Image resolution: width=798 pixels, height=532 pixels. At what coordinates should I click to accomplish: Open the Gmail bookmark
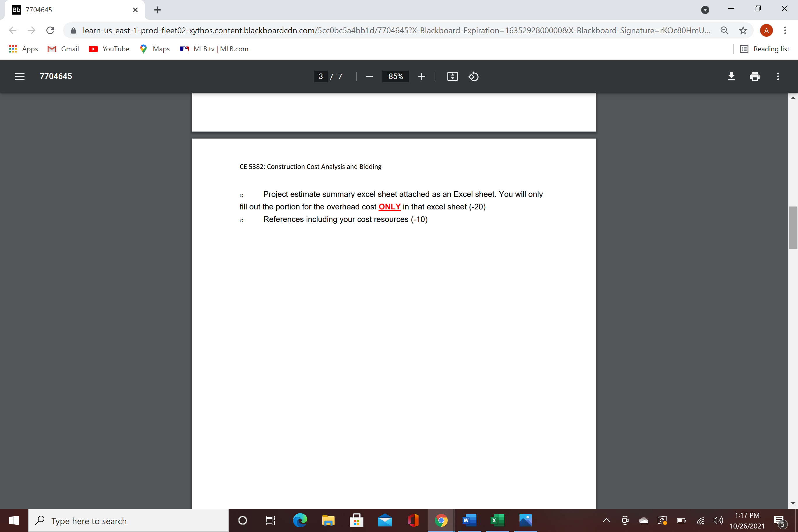point(63,49)
